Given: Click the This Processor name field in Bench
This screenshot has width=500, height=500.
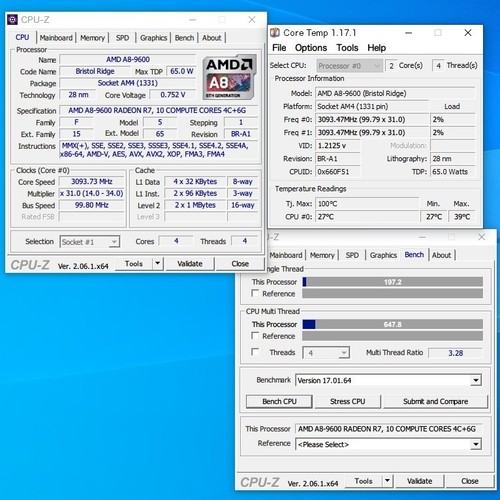Looking at the screenshot, I should (388, 429).
